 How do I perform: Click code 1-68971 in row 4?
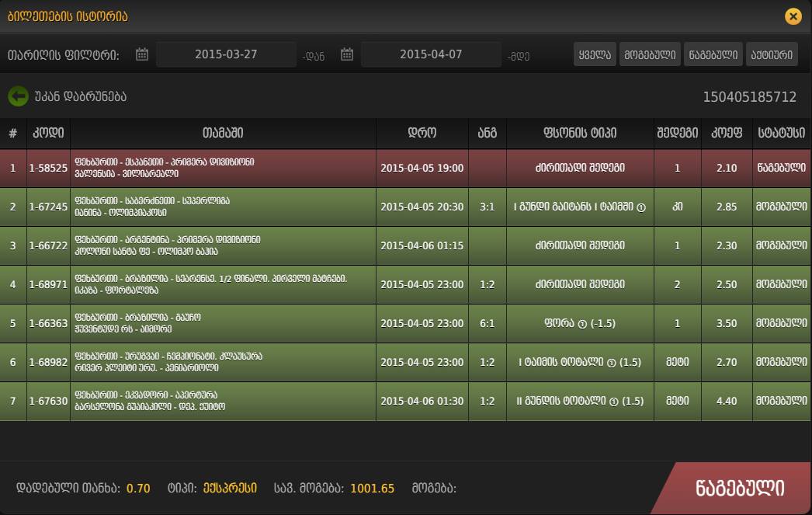point(48,284)
